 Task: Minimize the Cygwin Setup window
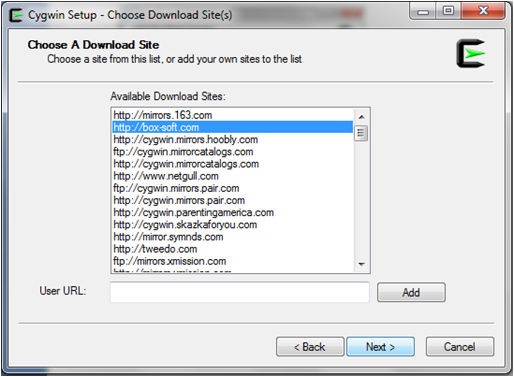[423, 12]
